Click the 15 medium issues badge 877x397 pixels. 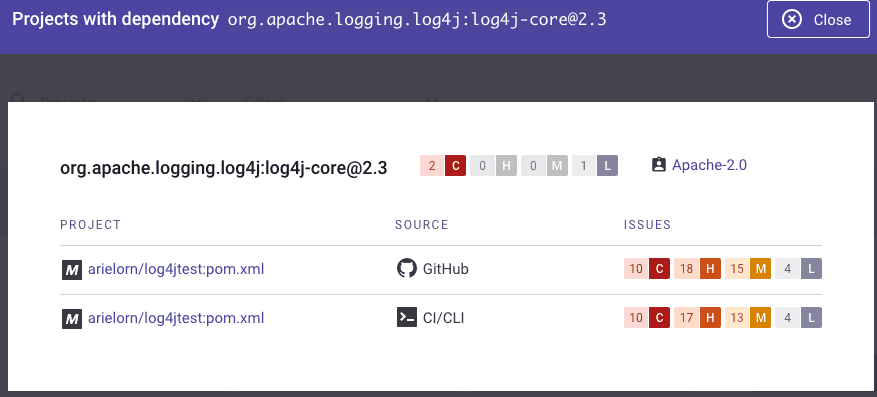[x=748, y=269]
